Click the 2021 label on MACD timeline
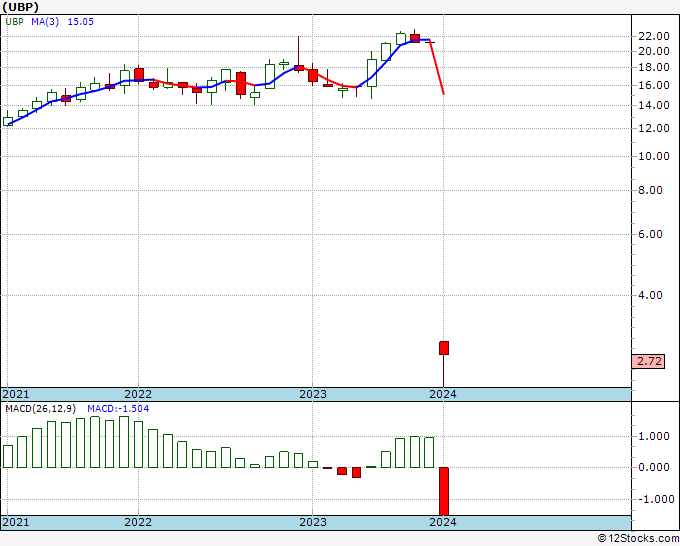The width and height of the screenshot is (680, 546). coord(16,522)
